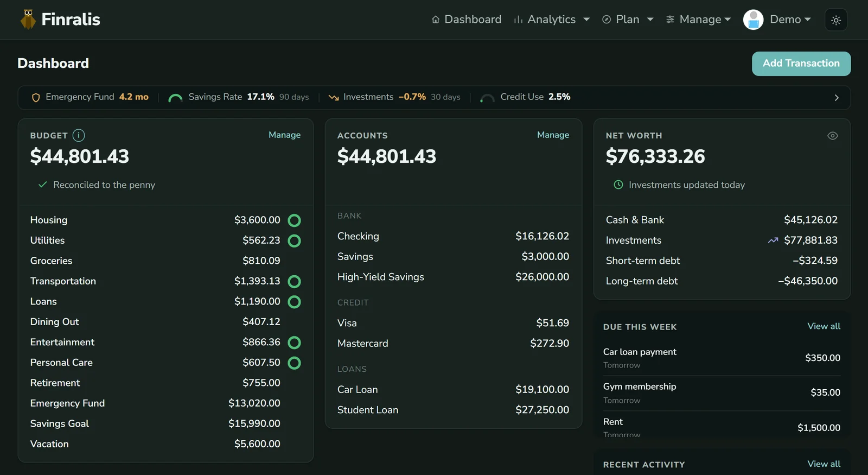Click the Credit Use gauge icon
The width and height of the screenshot is (868, 475).
coord(487,98)
